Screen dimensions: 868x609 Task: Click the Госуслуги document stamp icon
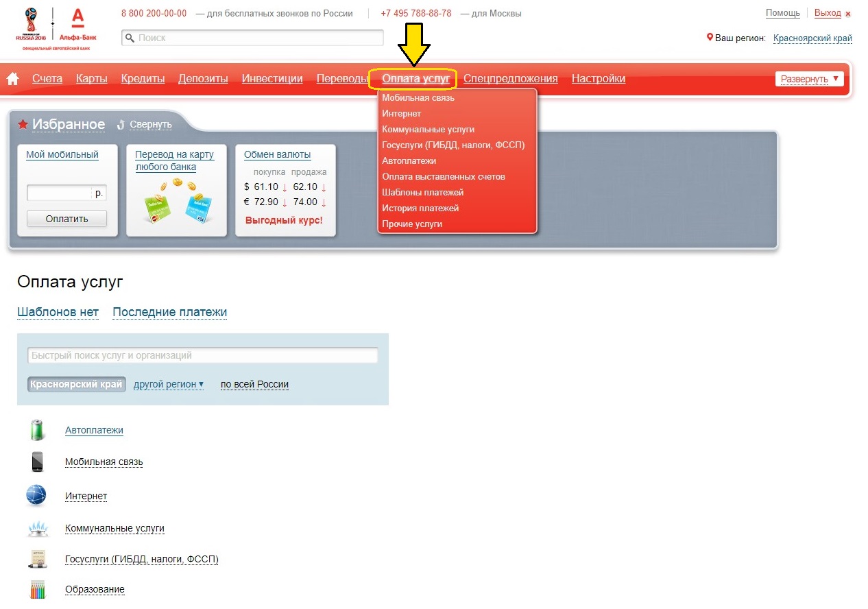[37, 559]
